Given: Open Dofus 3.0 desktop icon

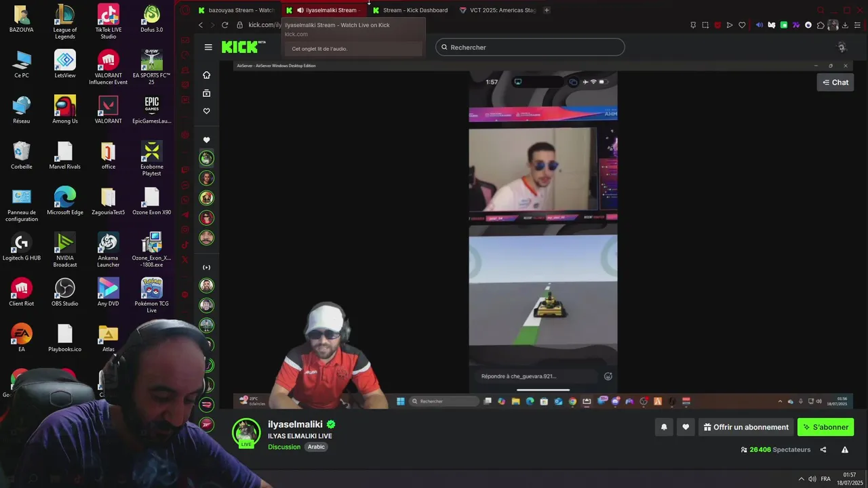Looking at the screenshot, I should tap(152, 19).
